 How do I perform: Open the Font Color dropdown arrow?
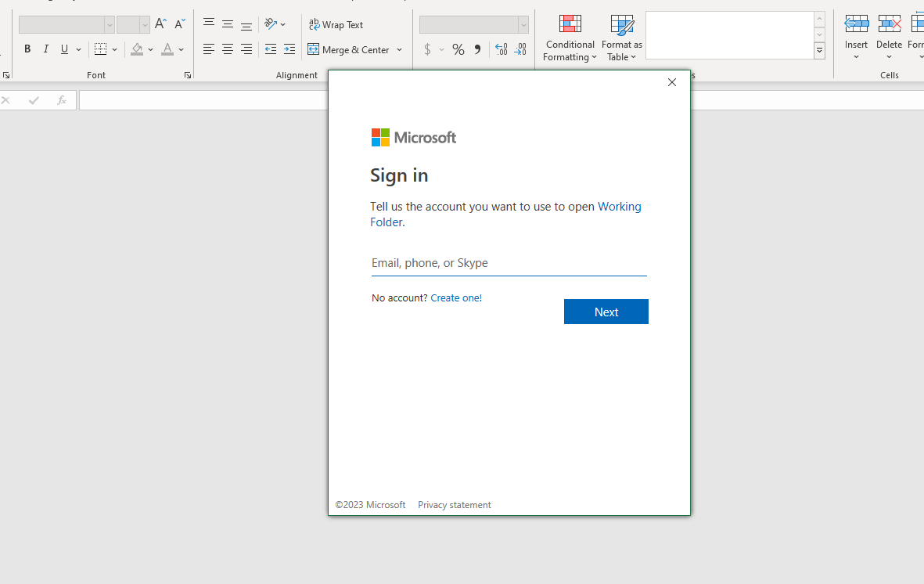(x=182, y=49)
